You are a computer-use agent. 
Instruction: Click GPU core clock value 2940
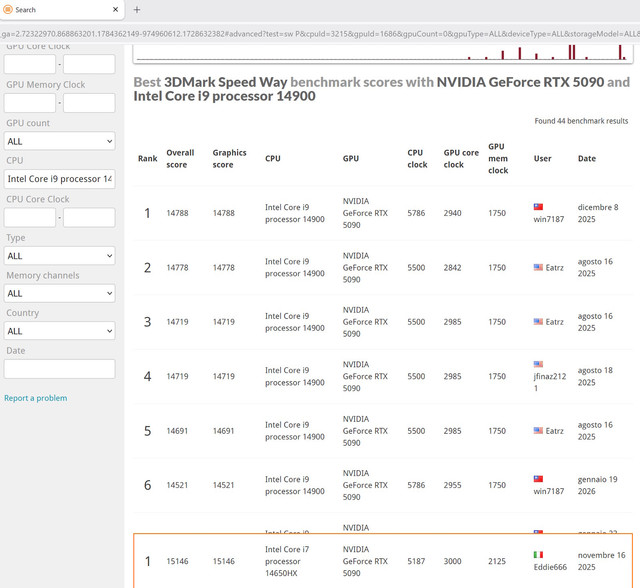pos(452,213)
